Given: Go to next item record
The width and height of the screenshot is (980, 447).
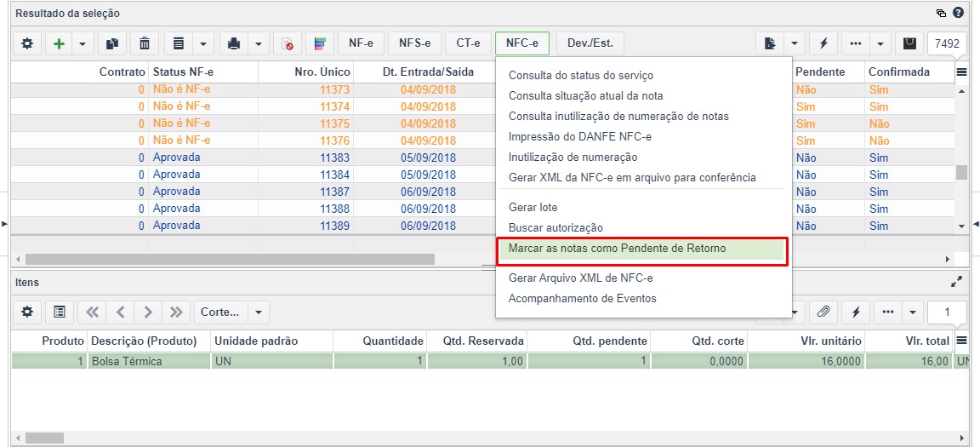Looking at the screenshot, I should [x=148, y=312].
